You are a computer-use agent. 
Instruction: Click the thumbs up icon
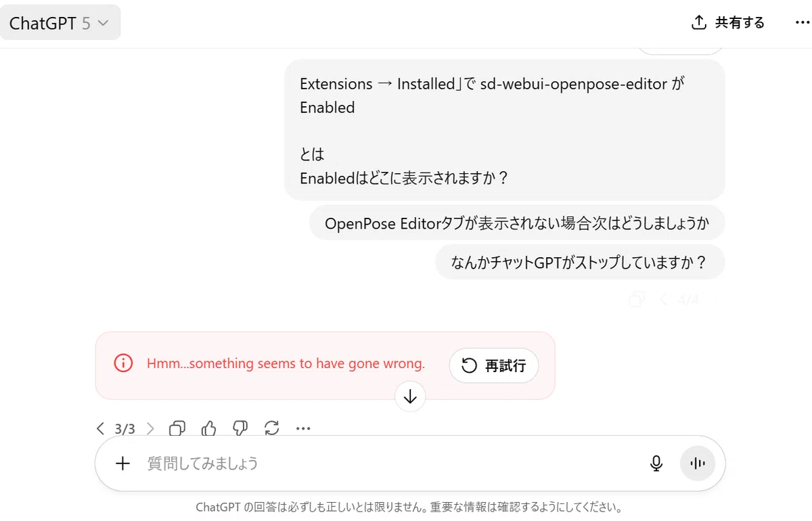(x=209, y=428)
